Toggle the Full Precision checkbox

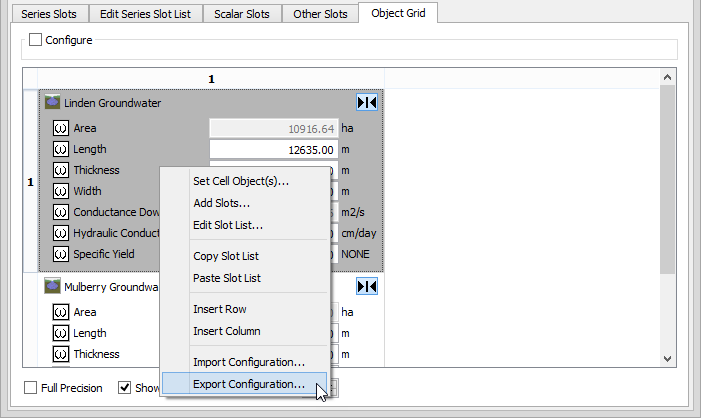pyautogui.click(x=31, y=388)
